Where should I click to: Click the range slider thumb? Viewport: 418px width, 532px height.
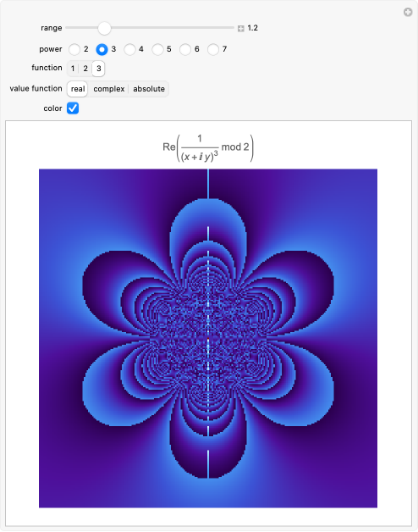pos(104,28)
